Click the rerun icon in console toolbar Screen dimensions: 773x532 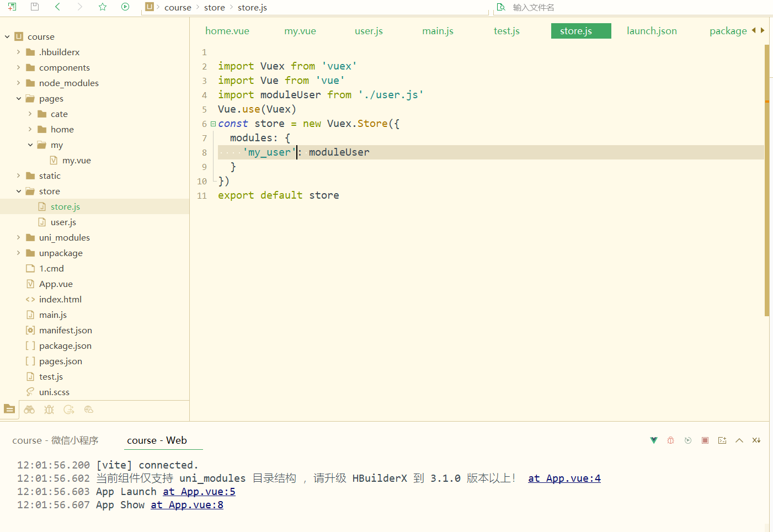(688, 440)
